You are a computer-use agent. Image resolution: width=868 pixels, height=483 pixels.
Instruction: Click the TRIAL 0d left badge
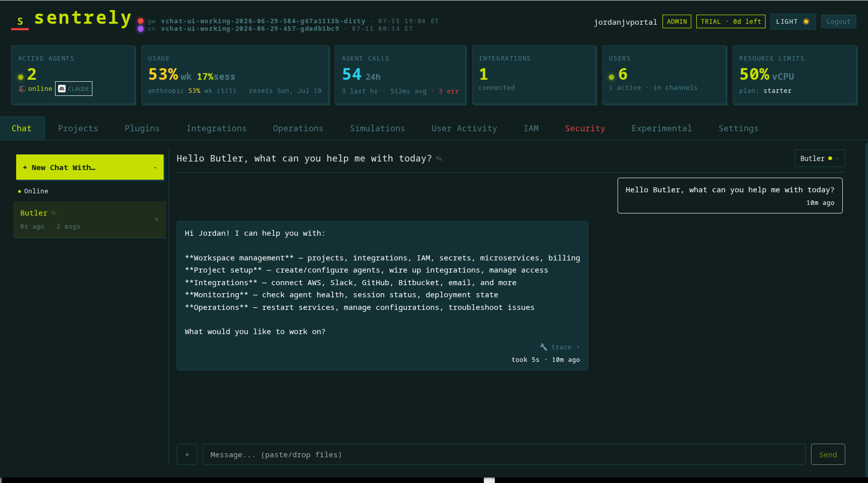731,22
